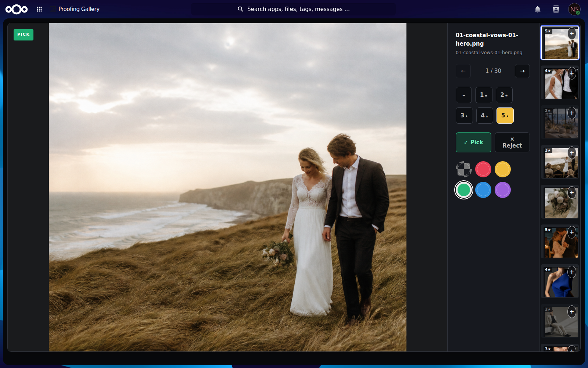Open the contacts menu icon
This screenshot has width=588, height=368.
(x=556, y=9)
